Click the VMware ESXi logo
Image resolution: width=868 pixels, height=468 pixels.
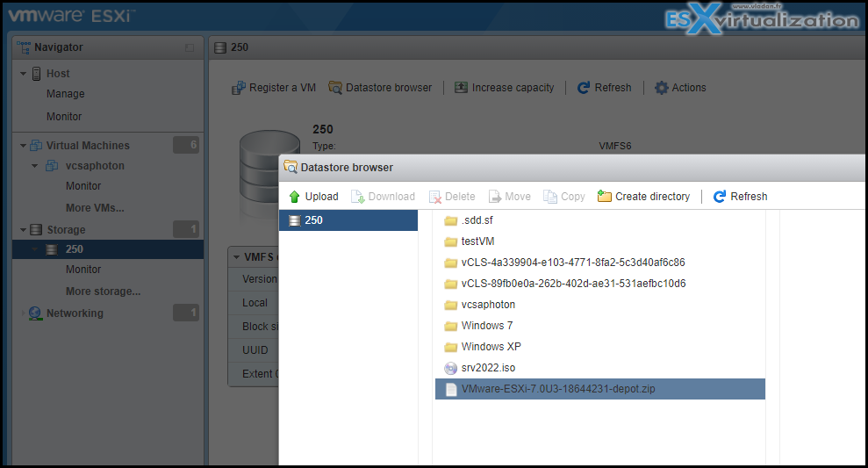point(71,16)
